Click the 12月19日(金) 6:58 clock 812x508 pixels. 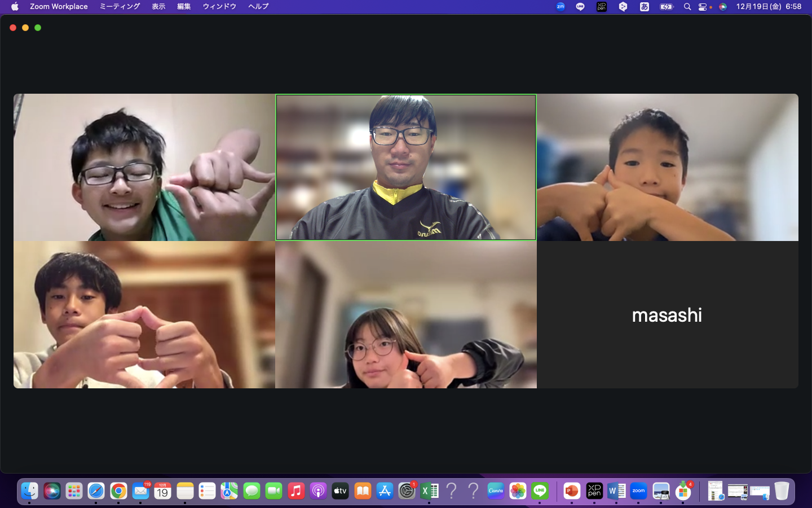769,7
